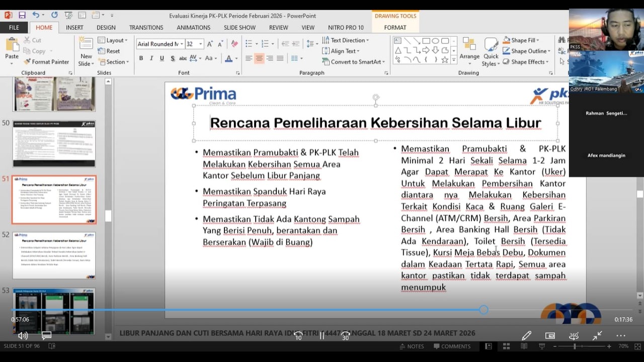
Task: Toggle Underline formatting
Action: point(162,58)
